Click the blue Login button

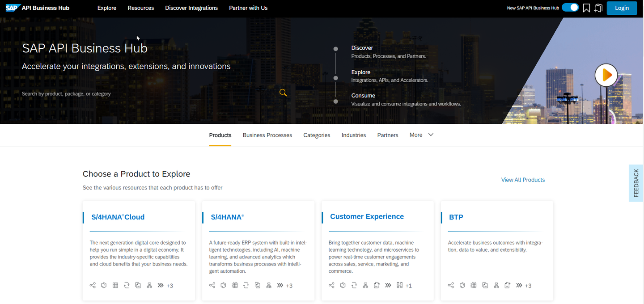pyautogui.click(x=622, y=8)
